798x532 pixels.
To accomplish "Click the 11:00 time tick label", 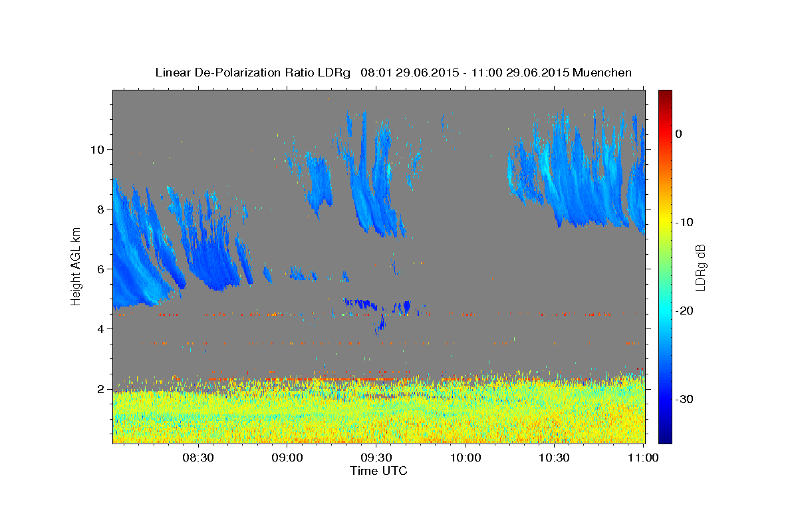I will click(642, 458).
